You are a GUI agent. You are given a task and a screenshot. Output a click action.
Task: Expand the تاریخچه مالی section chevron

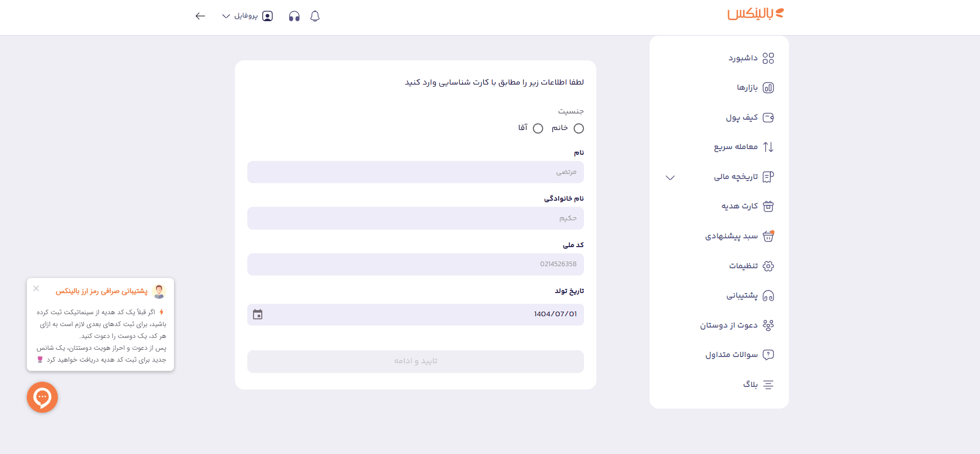[670, 177]
